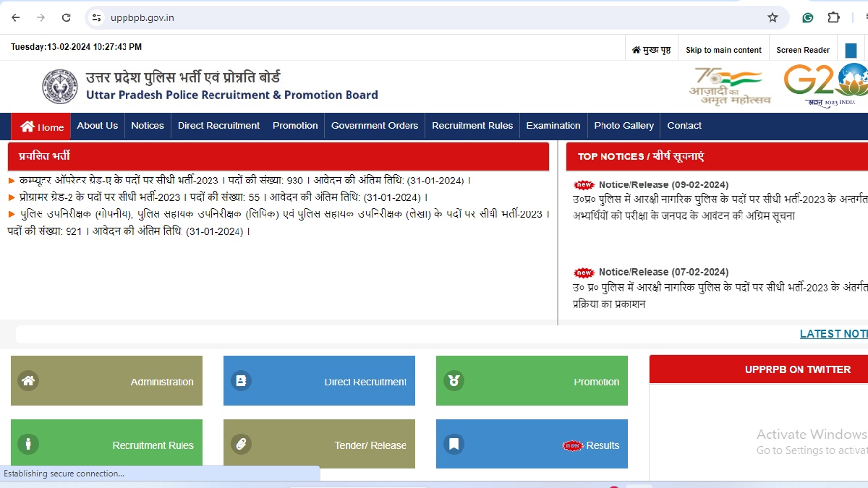Image resolution: width=868 pixels, height=488 pixels.
Task: Click the G20 India logo
Action: (826, 85)
